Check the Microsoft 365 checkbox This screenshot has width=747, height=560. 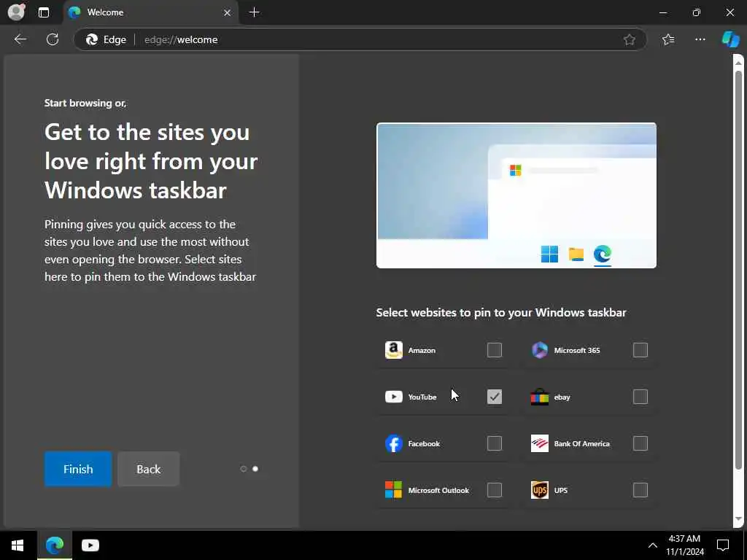(640, 350)
